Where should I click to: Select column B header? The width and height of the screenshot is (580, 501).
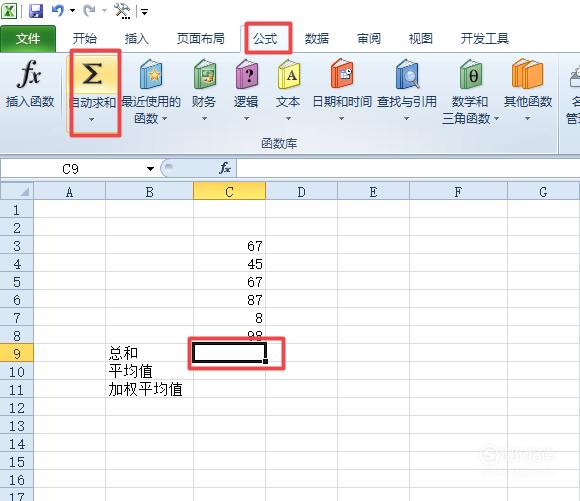coord(149,192)
